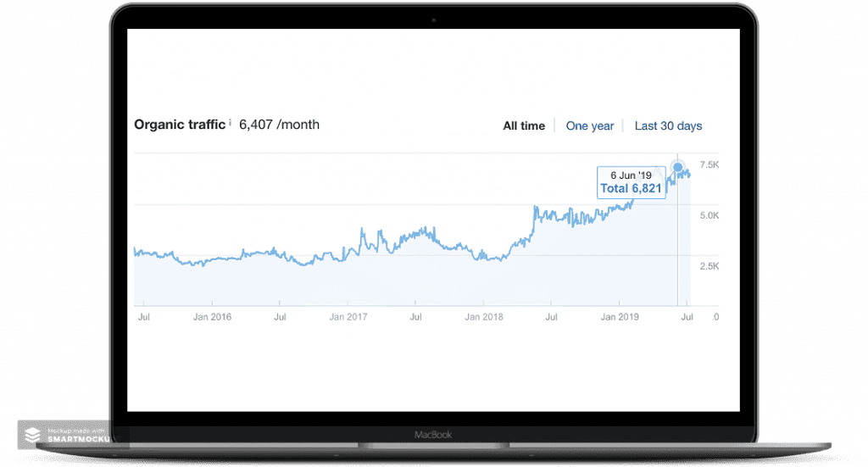868x467 pixels.
Task: Select the 6,407 /month traffic value
Action: (x=279, y=125)
